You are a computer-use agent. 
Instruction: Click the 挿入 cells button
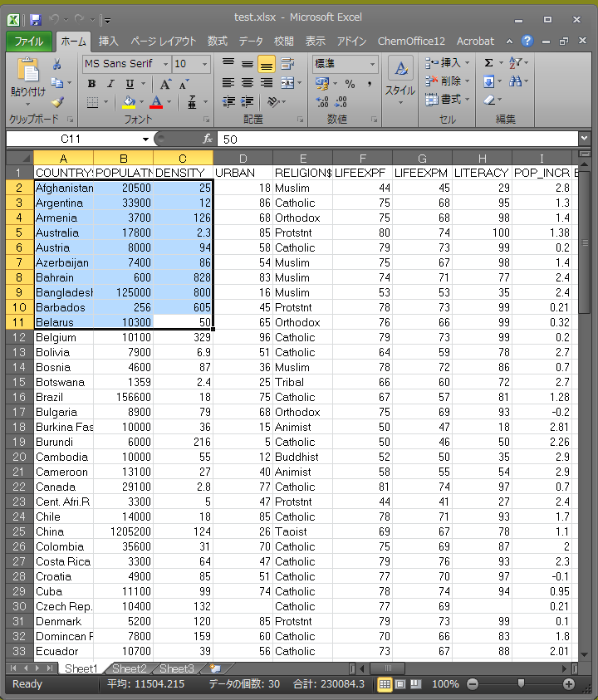pos(447,63)
